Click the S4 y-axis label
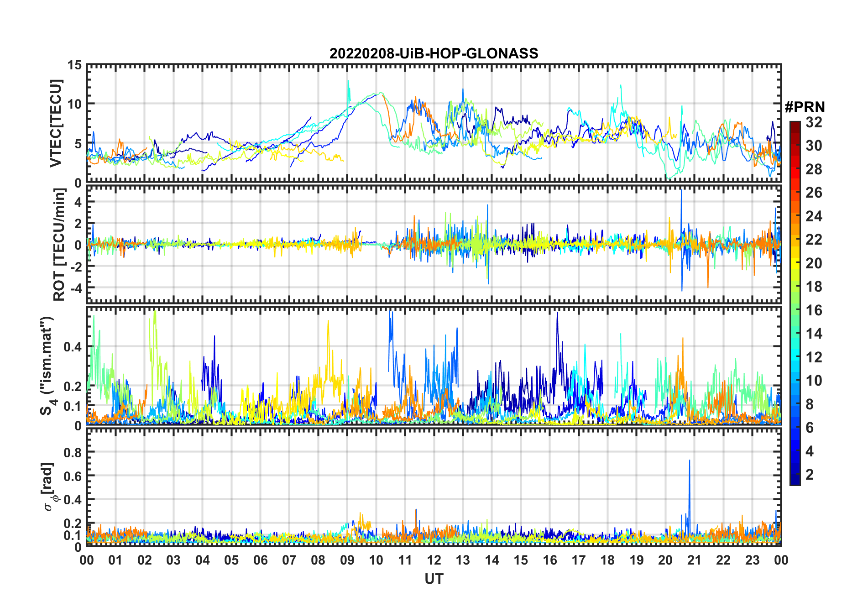 [x=47, y=366]
